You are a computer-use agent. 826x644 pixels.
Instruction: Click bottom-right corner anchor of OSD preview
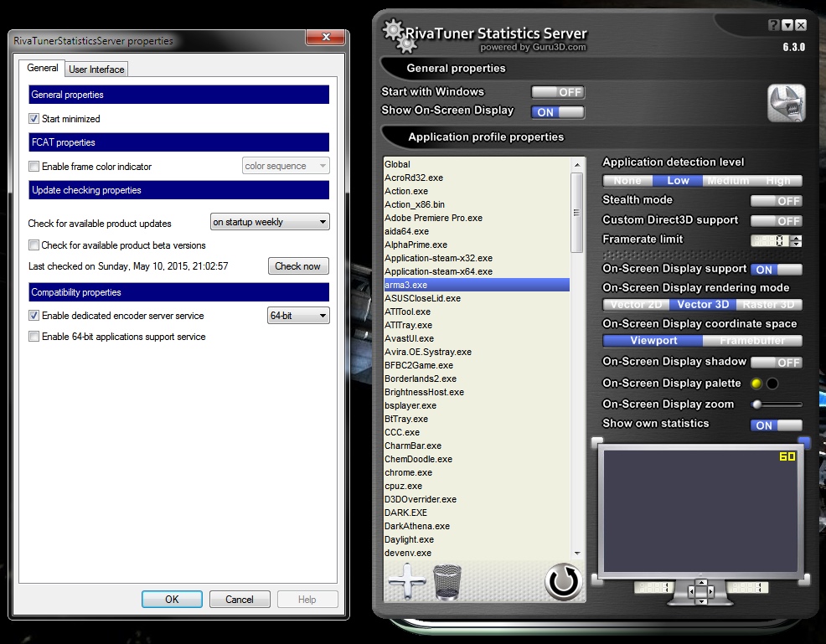[x=804, y=580]
